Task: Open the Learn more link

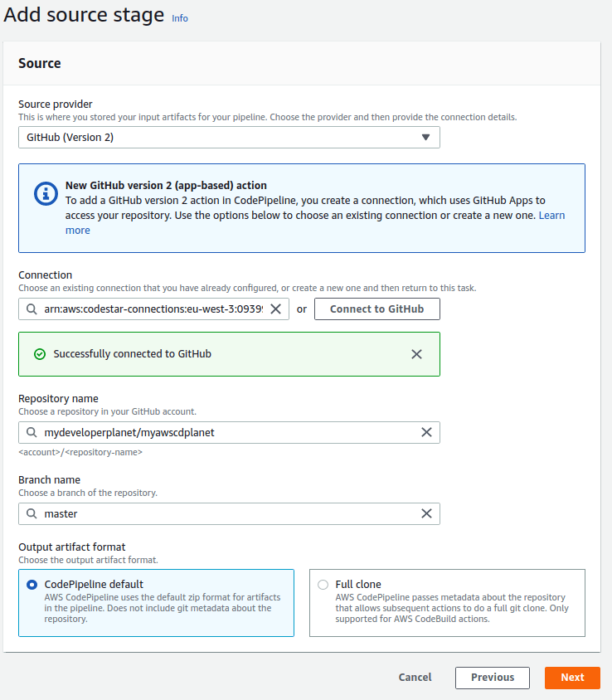Action: (x=551, y=216)
